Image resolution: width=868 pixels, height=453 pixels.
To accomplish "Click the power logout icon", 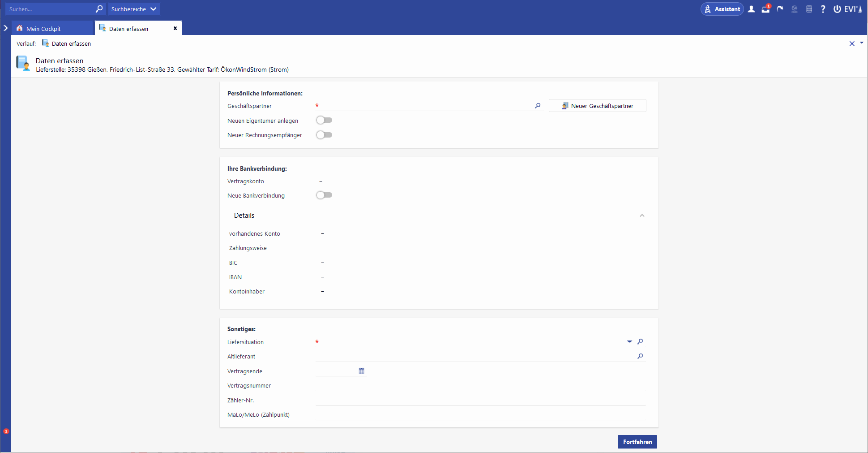I will pos(837,9).
